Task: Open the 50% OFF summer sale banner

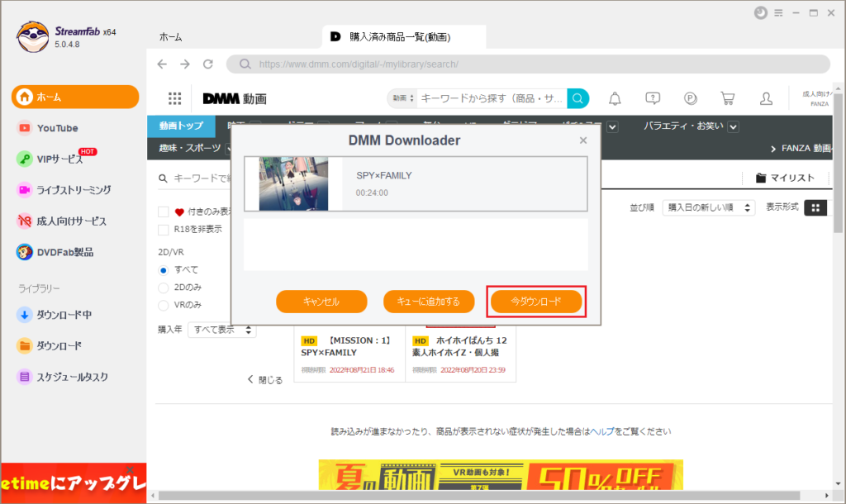Action: pyautogui.click(x=501, y=475)
